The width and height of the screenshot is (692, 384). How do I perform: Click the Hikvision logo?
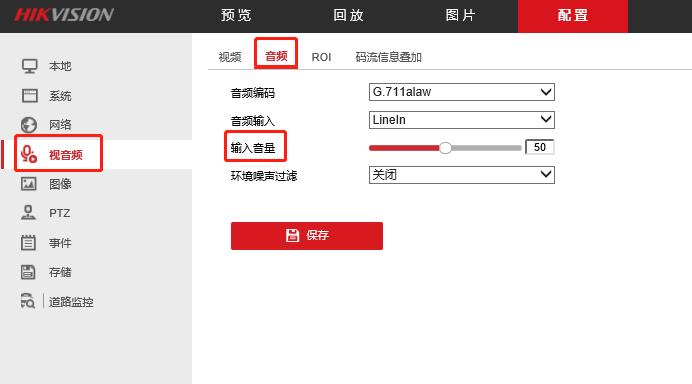click(x=64, y=15)
